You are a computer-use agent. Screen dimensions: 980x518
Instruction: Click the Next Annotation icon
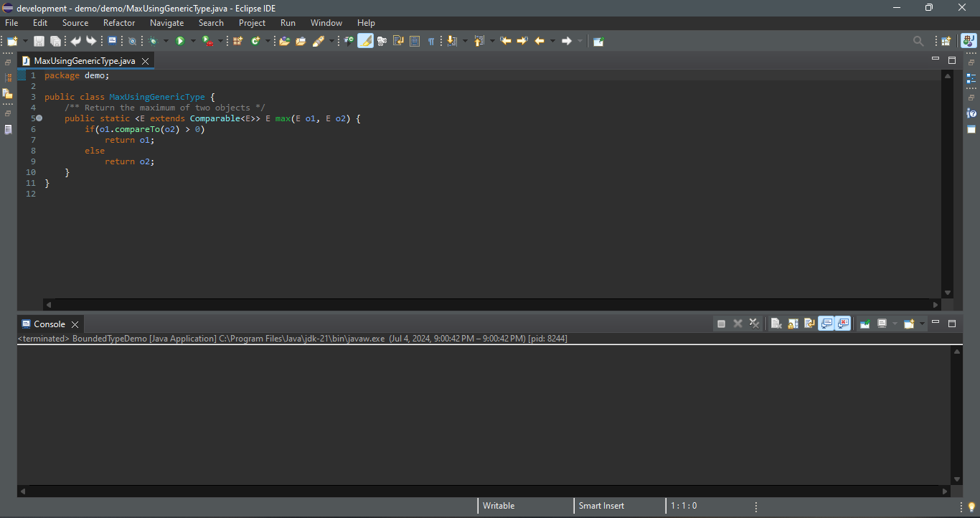(x=452, y=41)
